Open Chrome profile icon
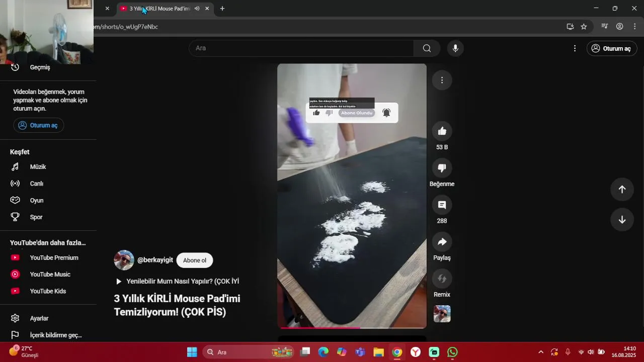The height and width of the screenshot is (362, 644). 620,27
